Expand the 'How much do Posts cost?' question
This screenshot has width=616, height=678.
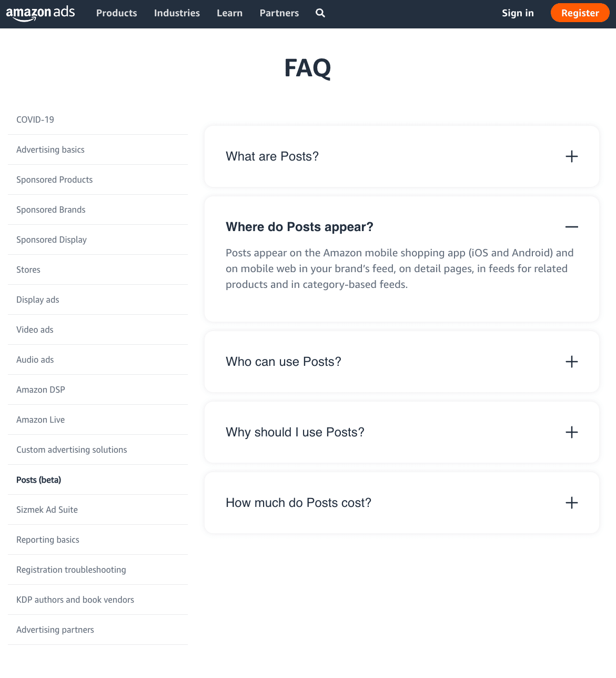[x=298, y=503]
